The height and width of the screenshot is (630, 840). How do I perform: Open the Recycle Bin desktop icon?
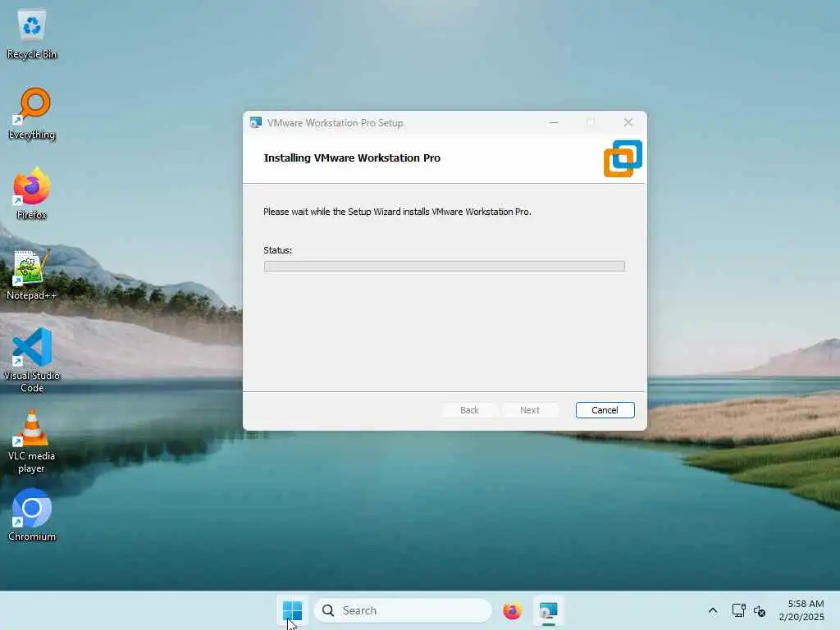pyautogui.click(x=32, y=34)
